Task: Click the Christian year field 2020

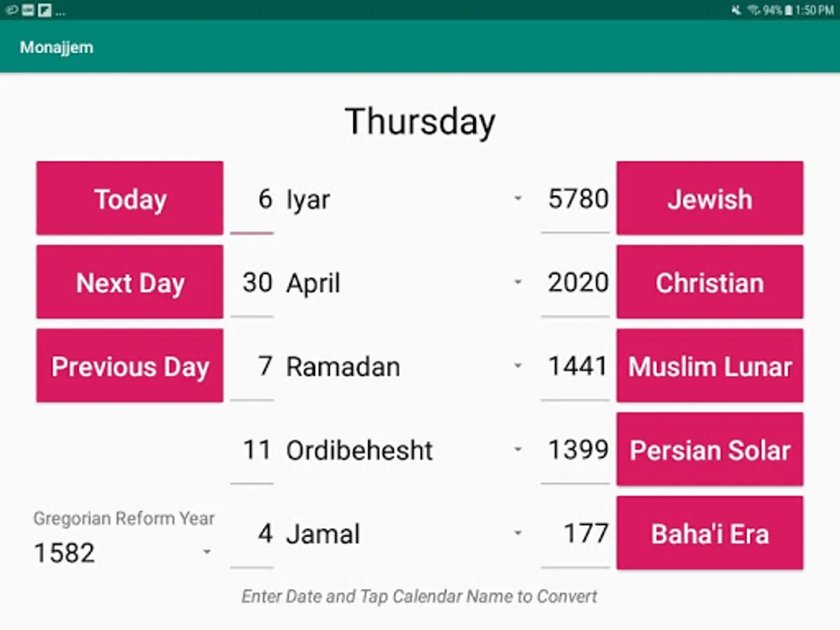Action: pyautogui.click(x=577, y=283)
